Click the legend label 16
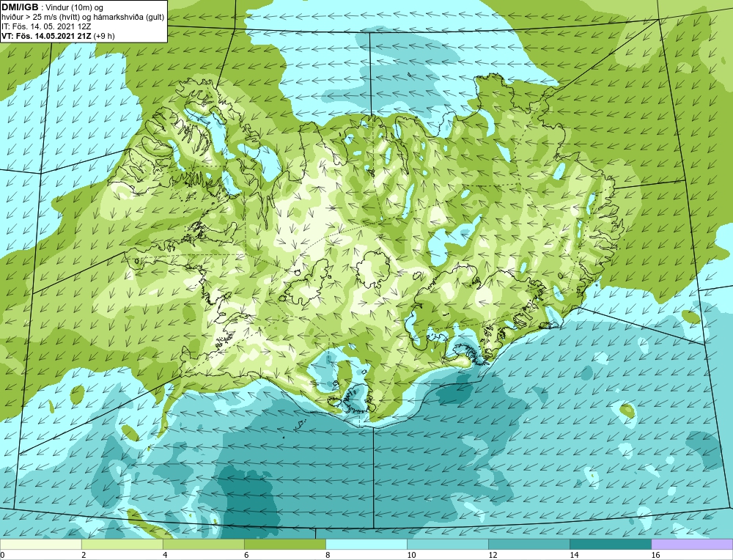The width and height of the screenshot is (733, 560). [x=655, y=555]
